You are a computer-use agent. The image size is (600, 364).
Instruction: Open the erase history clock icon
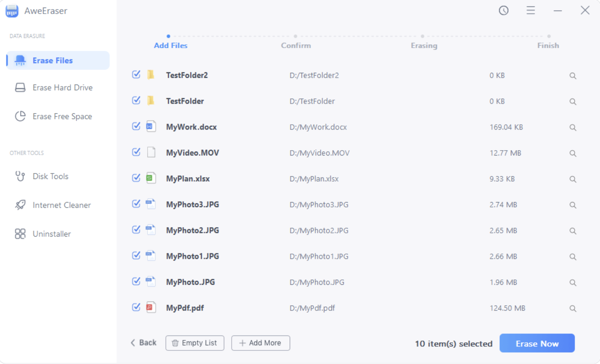point(503,11)
